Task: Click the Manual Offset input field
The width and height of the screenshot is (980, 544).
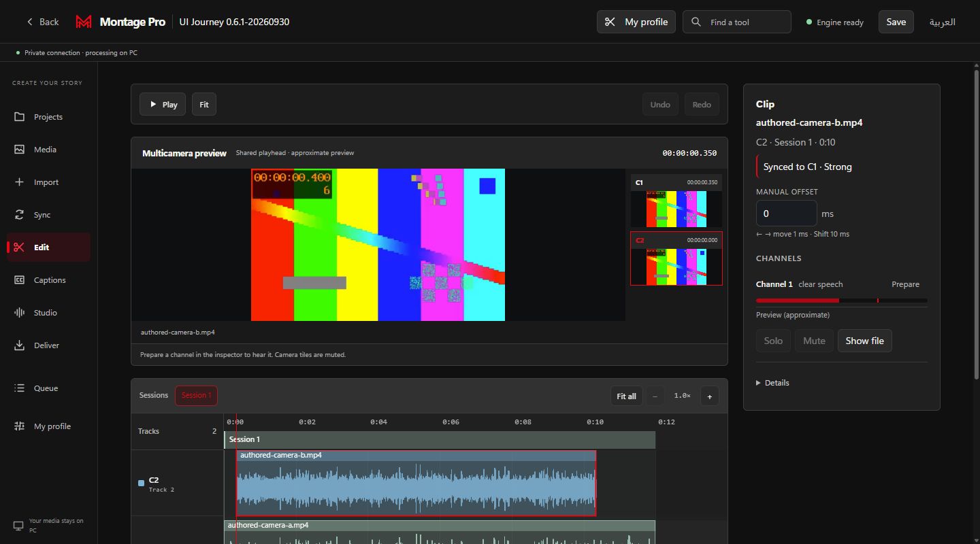Action: (x=786, y=214)
